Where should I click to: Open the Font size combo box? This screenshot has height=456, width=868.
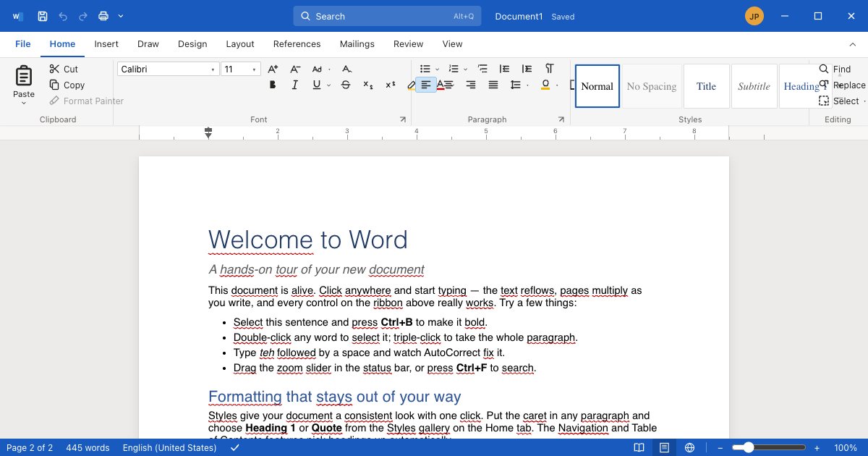[x=241, y=69]
